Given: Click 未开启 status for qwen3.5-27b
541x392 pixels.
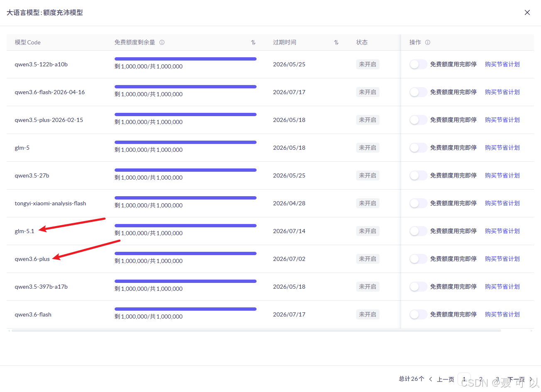Looking at the screenshot, I should pyautogui.click(x=367, y=175).
